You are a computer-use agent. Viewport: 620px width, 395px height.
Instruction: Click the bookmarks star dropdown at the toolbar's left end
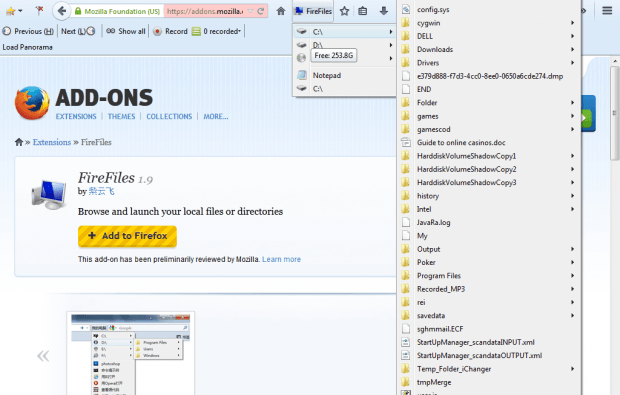(x=14, y=11)
